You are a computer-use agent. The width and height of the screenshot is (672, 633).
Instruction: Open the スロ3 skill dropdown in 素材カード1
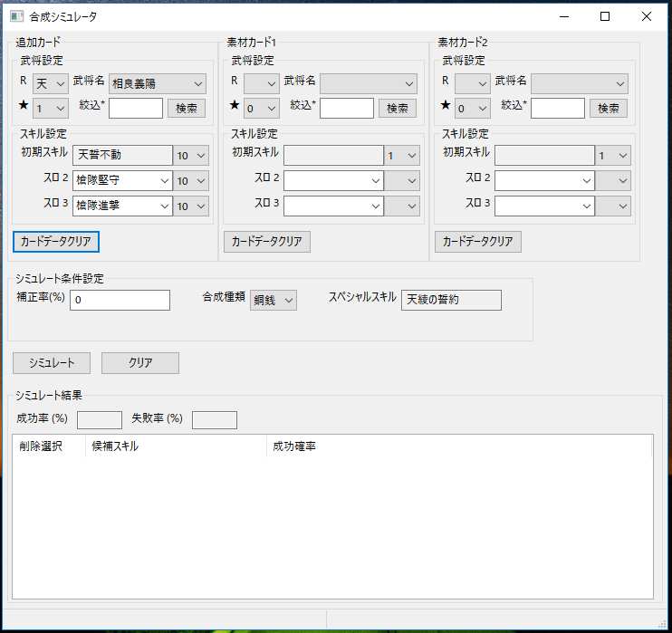coord(333,206)
